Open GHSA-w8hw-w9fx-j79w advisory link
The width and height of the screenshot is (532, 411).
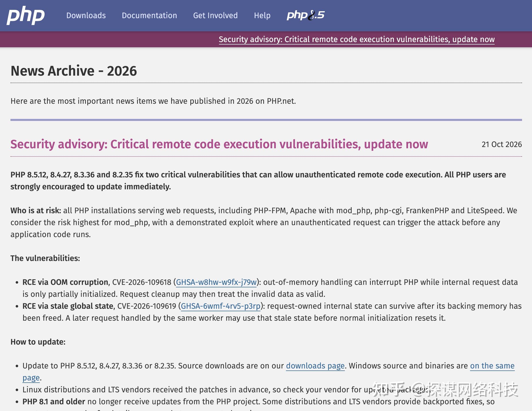click(216, 282)
